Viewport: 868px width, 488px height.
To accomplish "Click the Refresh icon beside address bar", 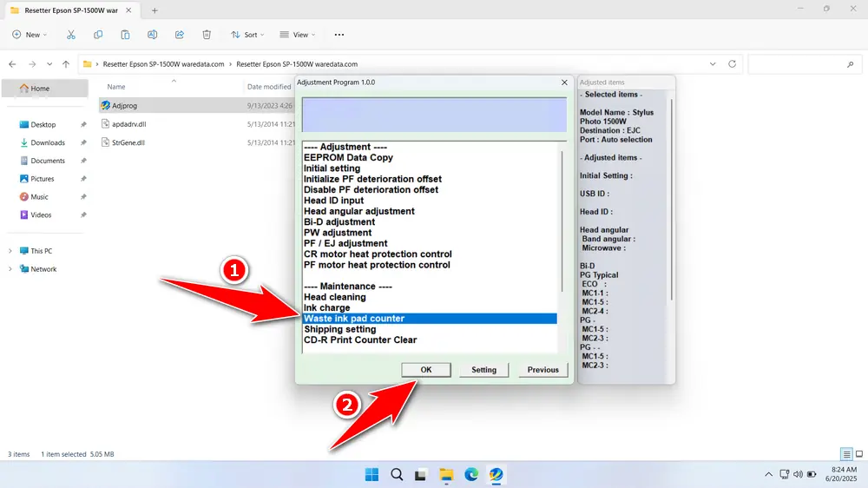I will [732, 64].
